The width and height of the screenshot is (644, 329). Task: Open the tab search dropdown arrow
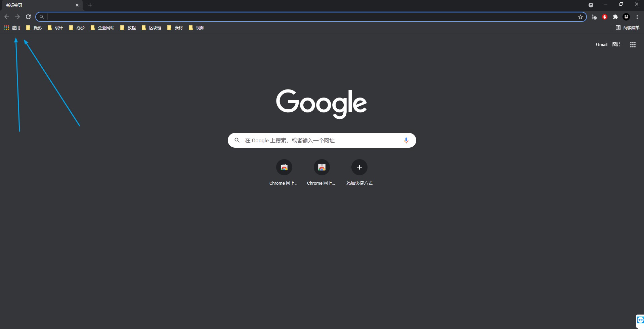[x=591, y=5]
